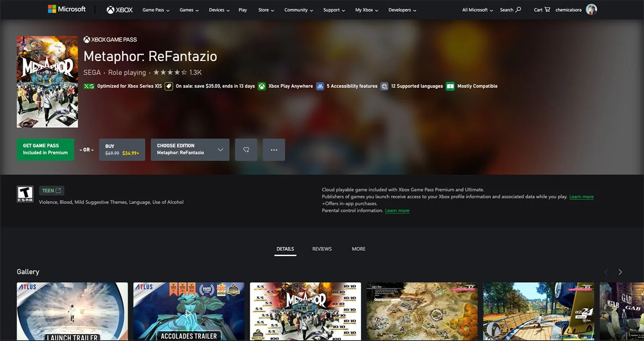Click the Buy $34.99 button
The width and height of the screenshot is (644, 341).
[x=122, y=150]
